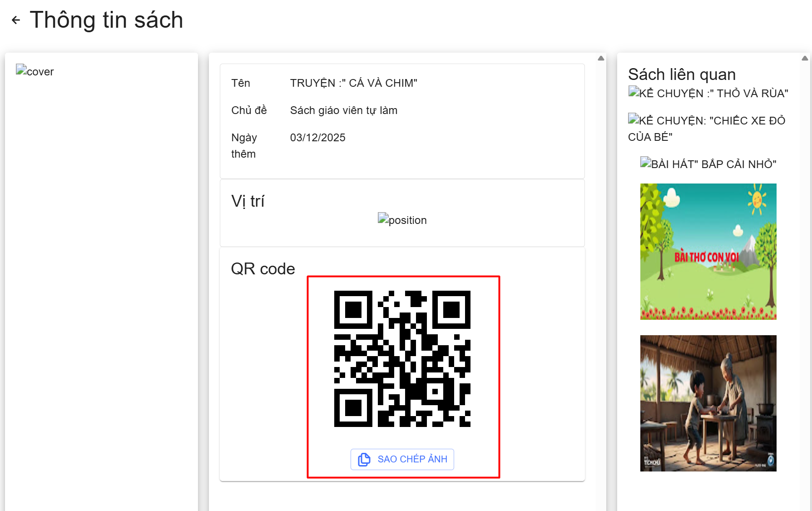Open related book title BẮP CẢI NHỎ
Viewport: 812px width, 511px height.
[714, 164]
